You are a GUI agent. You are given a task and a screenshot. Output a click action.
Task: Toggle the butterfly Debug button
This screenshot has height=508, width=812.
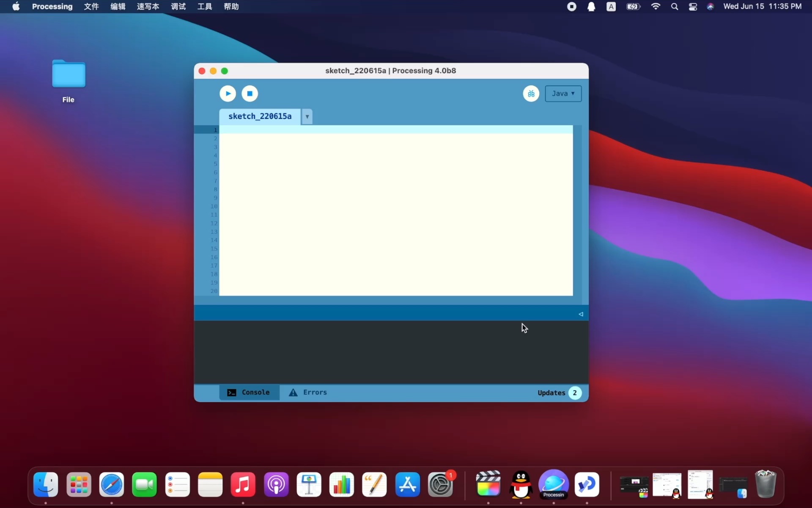pyautogui.click(x=531, y=94)
